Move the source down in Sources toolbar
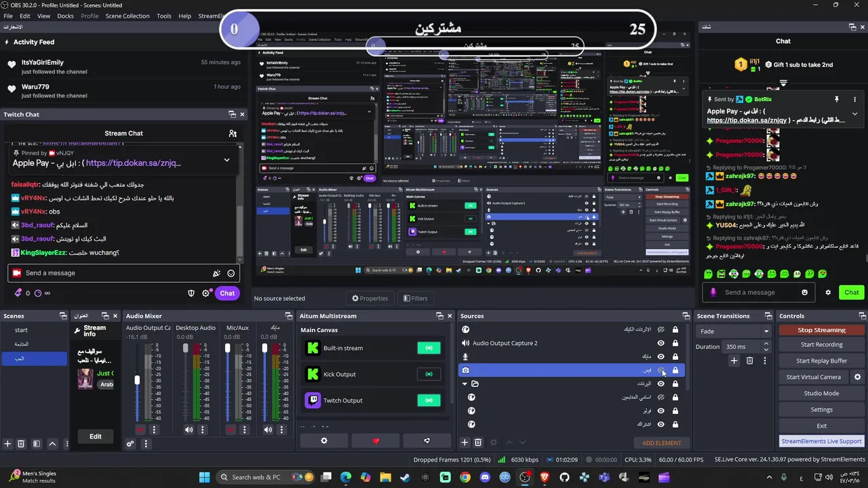The height and width of the screenshot is (488, 868). pyautogui.click(x=522, y=443)
